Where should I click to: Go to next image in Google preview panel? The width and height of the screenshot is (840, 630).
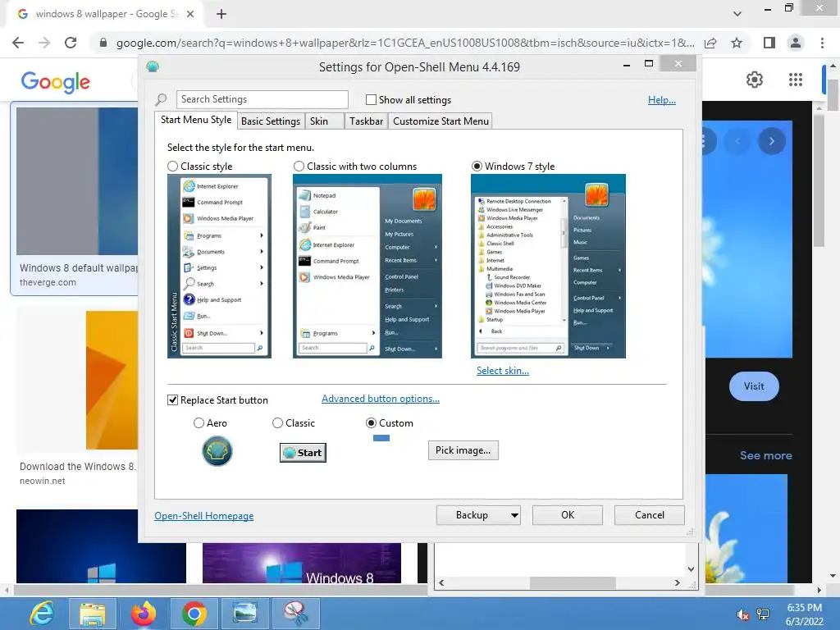tap(771, 141)
